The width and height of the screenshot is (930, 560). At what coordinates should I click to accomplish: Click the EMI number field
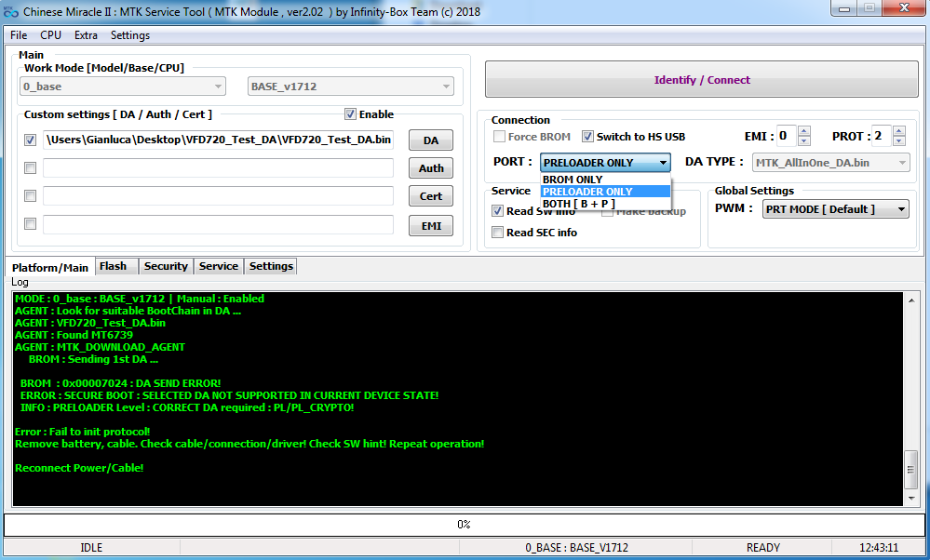(788, 137)
